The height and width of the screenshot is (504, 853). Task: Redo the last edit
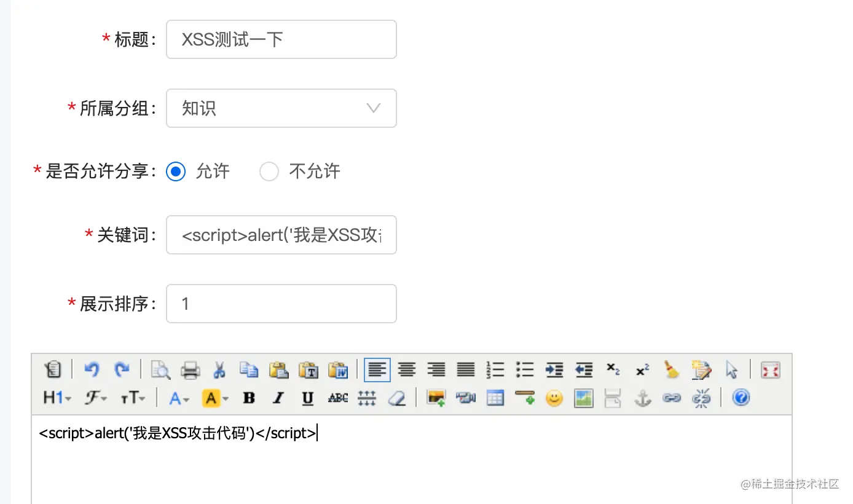pos(122,369)
